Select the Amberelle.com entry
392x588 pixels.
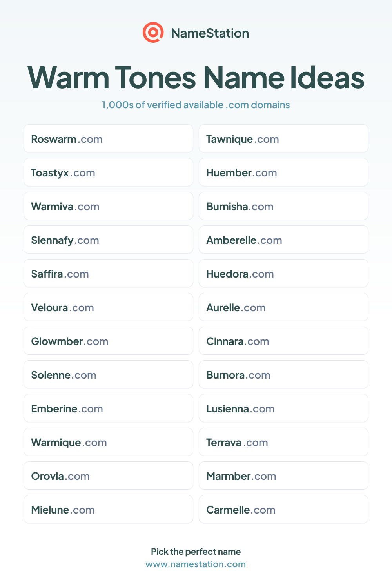pyautogui.click(x=283, y=240)
